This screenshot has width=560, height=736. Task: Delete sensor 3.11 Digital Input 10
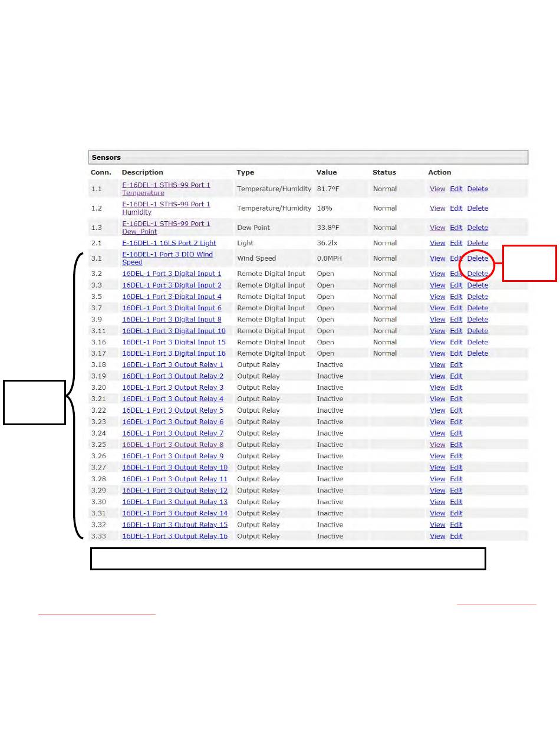click(x=477, y=331)
